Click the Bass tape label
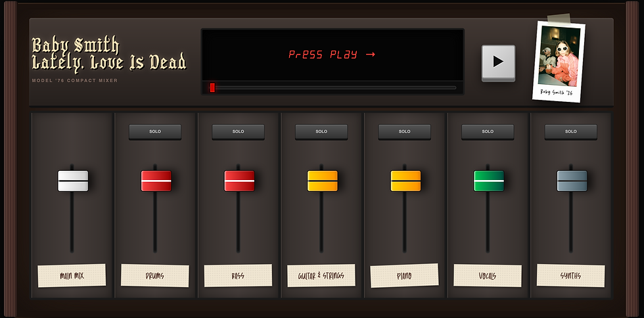Screen dimensions: 644x318 tap(238, 276)
